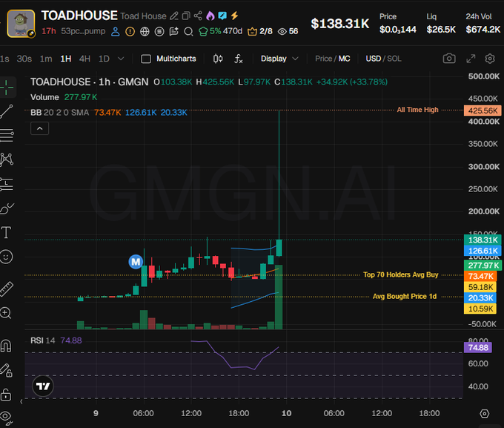Set chart currency to SOL
This screenshot has width=504, height=428.
(394, 59)
